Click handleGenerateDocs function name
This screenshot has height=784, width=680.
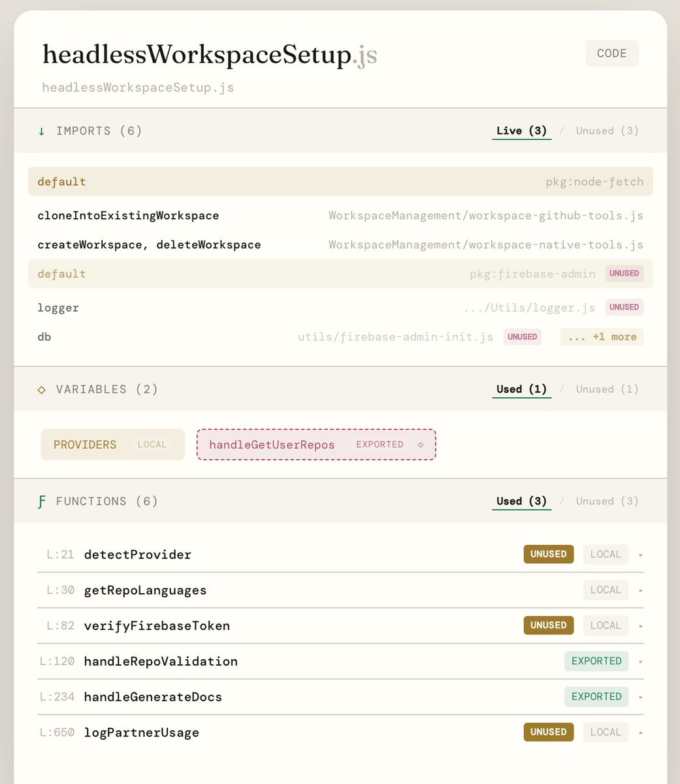pyautogui.click(x=153, y=697)
